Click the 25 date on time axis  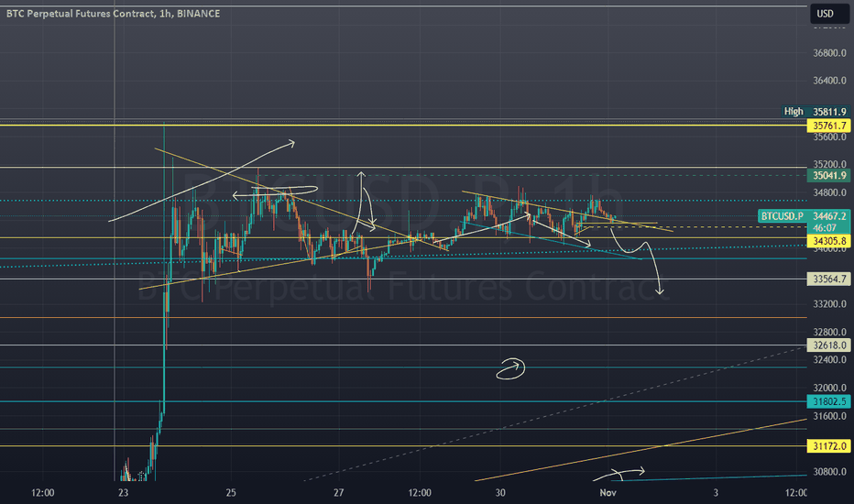[231, 493]
